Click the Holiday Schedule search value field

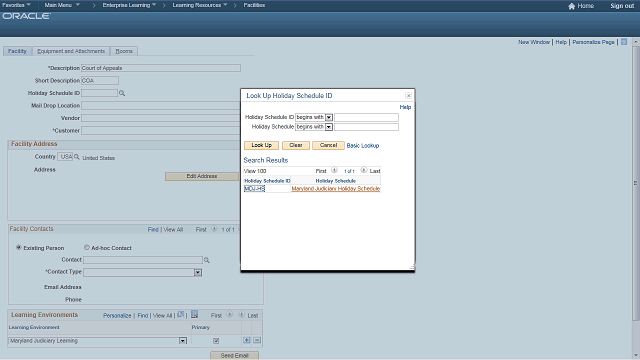366,127
